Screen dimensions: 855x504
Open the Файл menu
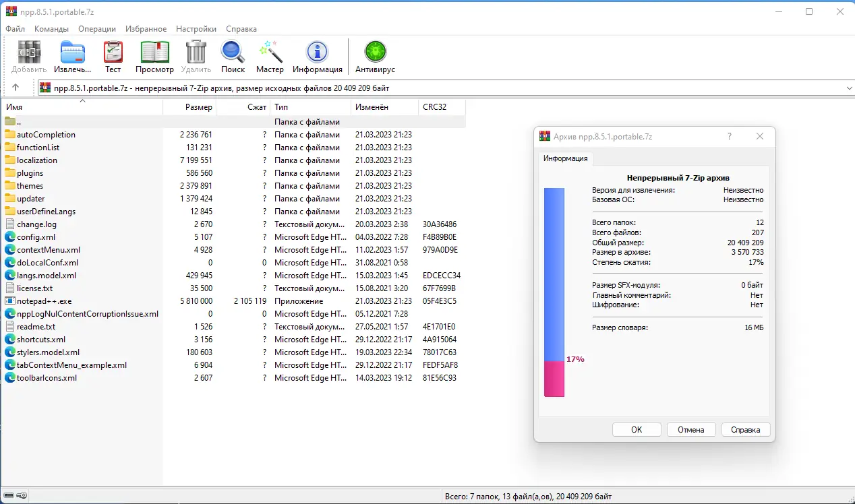pos(16,29)
